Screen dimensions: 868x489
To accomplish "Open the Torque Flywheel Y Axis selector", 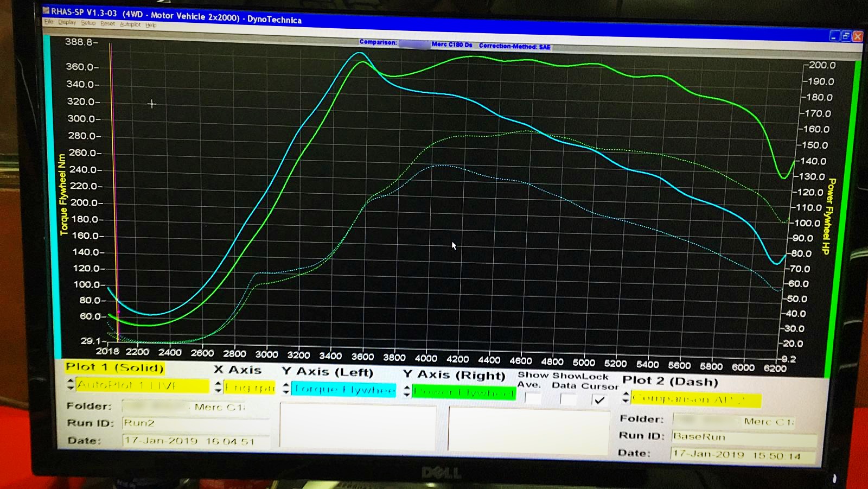I will click(x=344, y=389).
